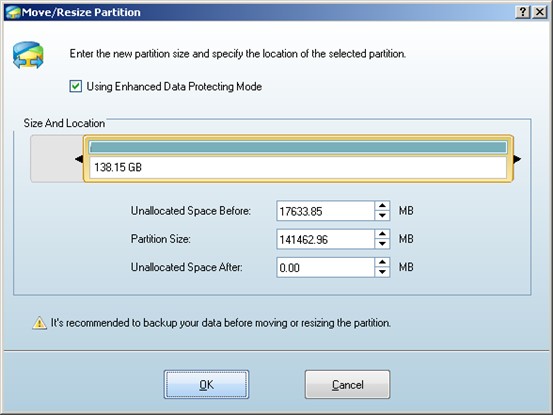Click the Unallocated Space Before field
This screenshot has width=553, height=415.
325,211
